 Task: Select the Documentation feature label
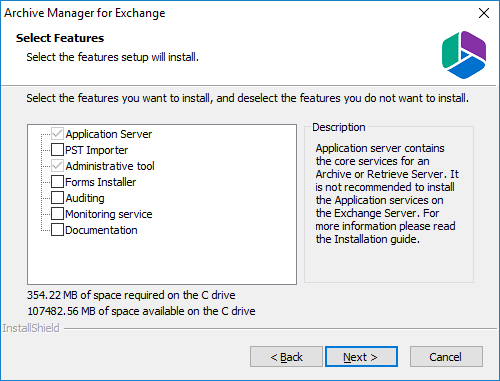tap(101, 230)
